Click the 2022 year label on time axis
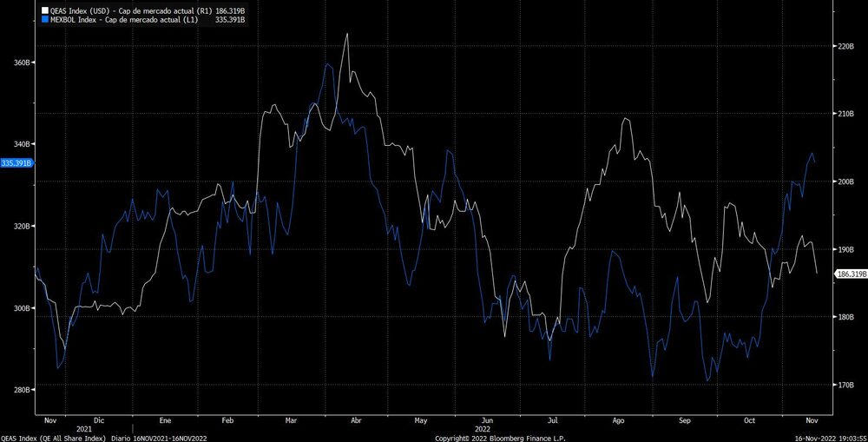The height and width of the screenshot is (442, 868). coord(483,428)
